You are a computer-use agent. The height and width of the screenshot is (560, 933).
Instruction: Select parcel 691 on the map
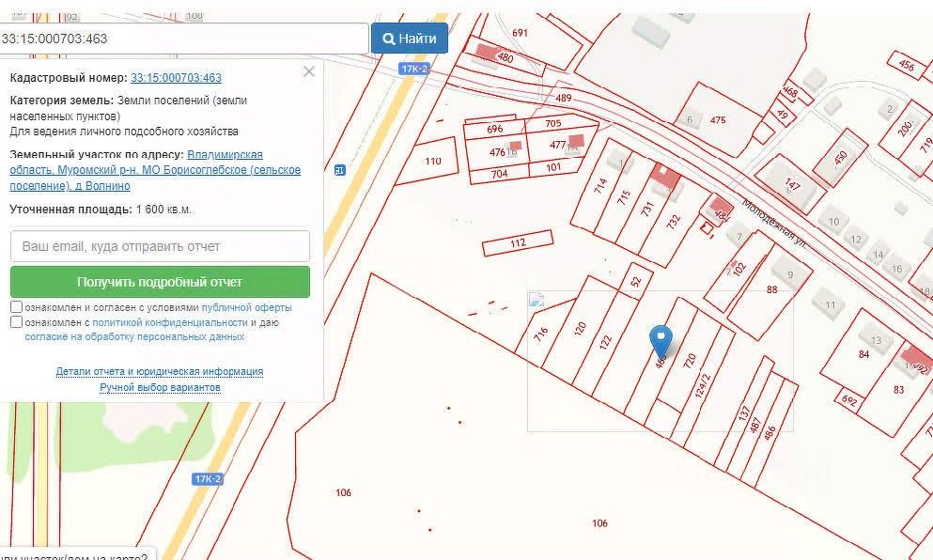click(x=520, y=33)
